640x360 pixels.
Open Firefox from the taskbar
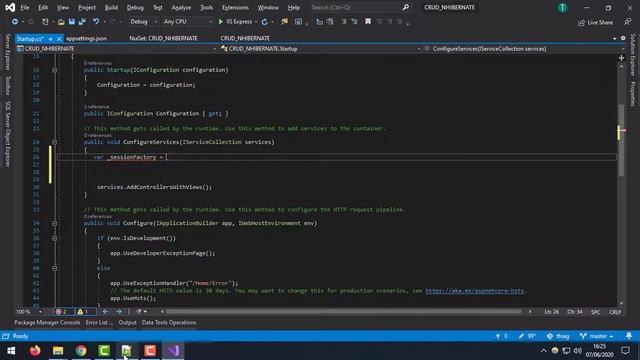35,351
